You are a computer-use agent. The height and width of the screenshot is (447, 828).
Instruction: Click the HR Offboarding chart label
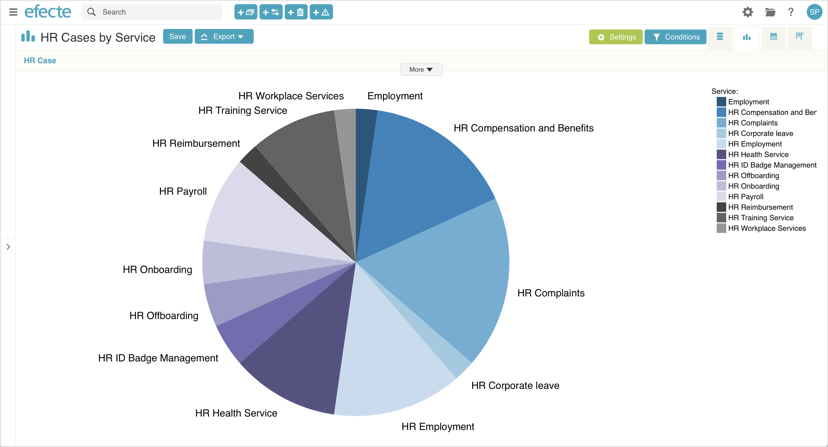164,316
